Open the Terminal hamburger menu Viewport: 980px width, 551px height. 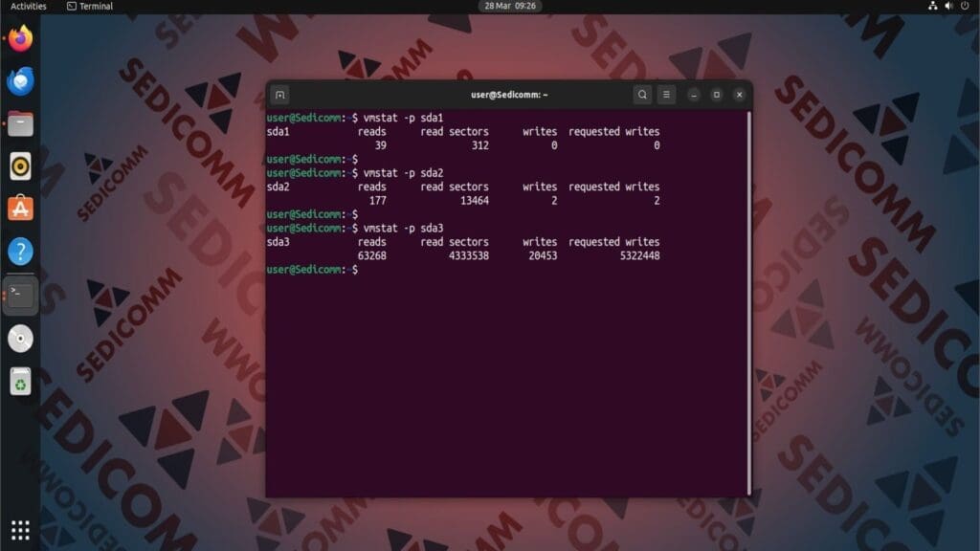(x=665, y=95)
